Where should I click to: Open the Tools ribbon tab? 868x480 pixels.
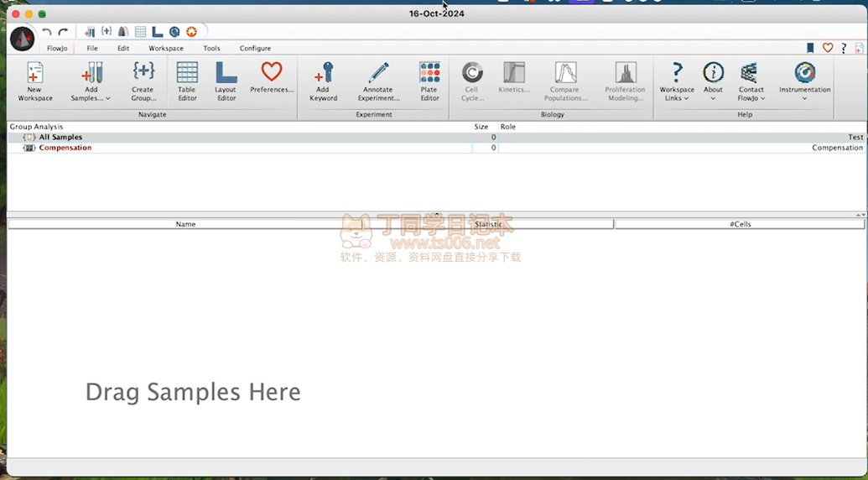point(211,49)
